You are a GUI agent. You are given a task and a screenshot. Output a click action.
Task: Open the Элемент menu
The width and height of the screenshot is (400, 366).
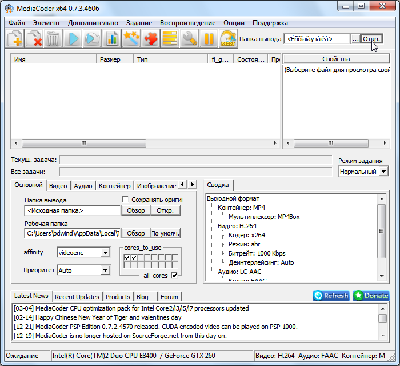[x=46, y=23]
